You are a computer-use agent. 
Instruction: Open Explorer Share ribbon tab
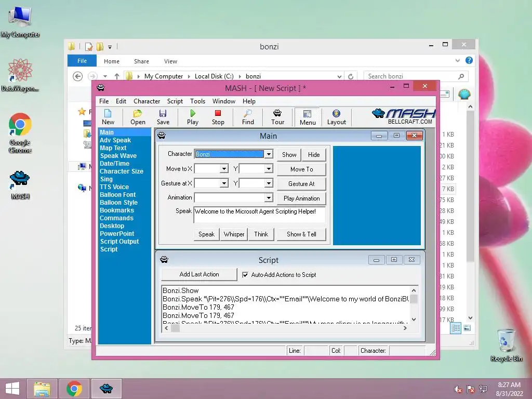141,61
